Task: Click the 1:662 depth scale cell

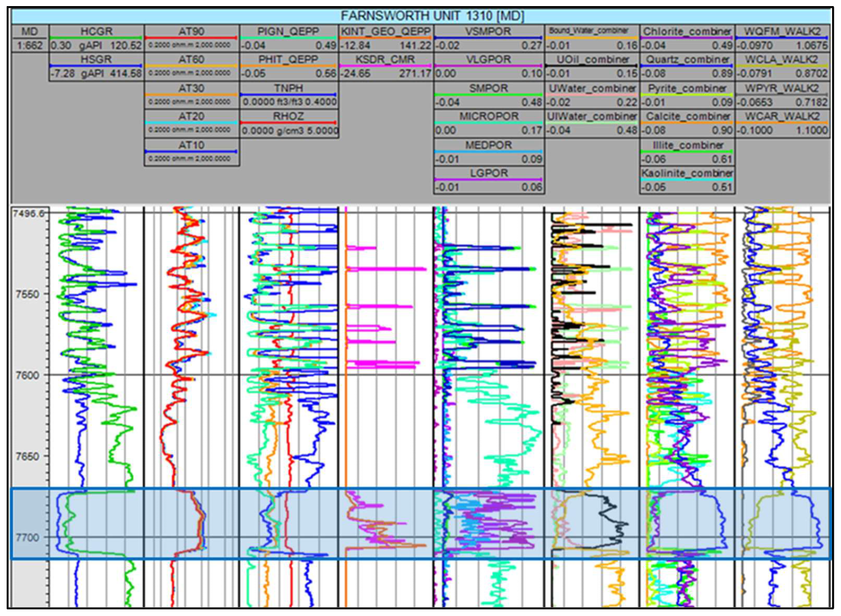Action: coord(29,46)
